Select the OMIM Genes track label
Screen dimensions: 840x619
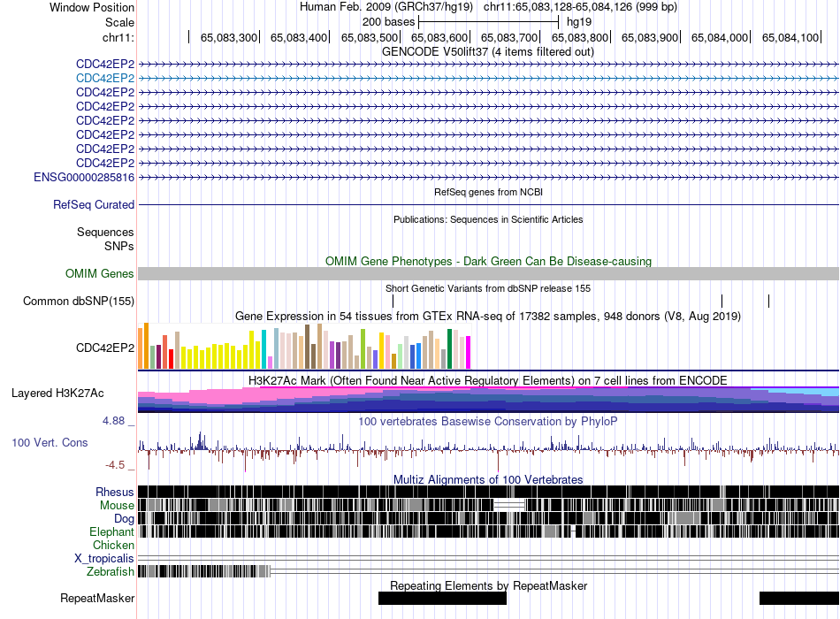coord(100,274)
